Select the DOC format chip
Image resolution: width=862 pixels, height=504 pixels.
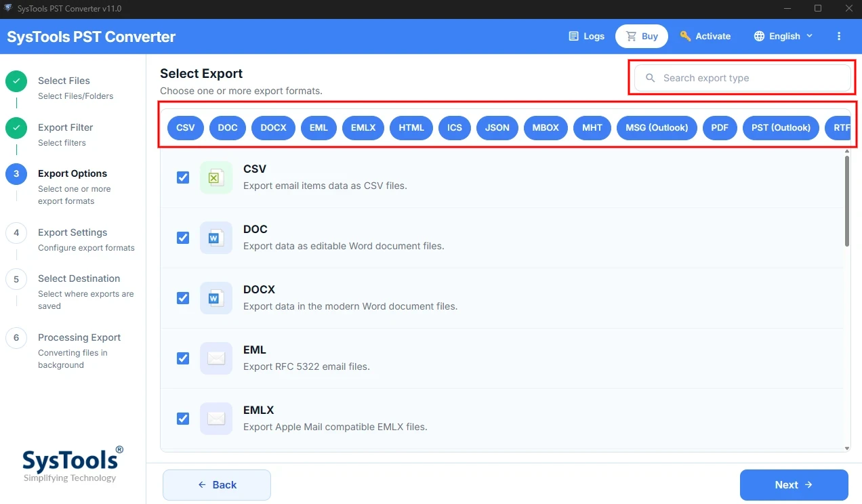point(228,127)
